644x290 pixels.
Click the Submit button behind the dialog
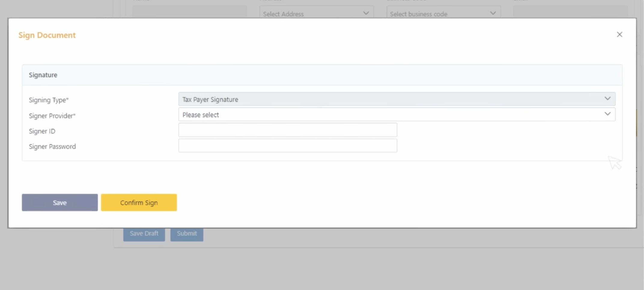point(187,234)
